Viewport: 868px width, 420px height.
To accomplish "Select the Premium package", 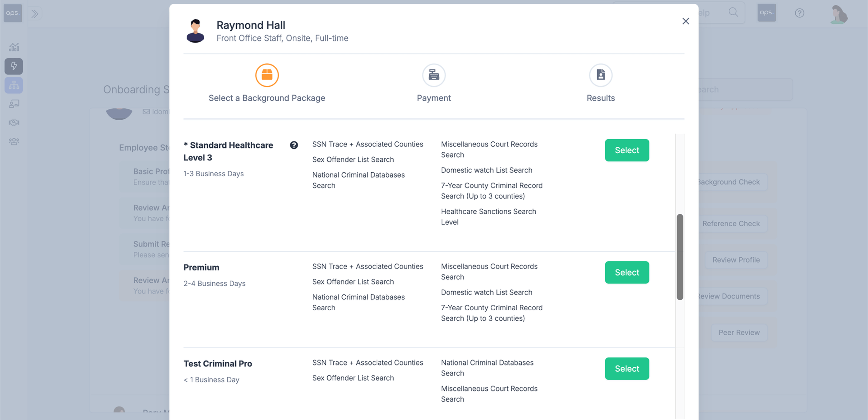I will tap(627, 273).
